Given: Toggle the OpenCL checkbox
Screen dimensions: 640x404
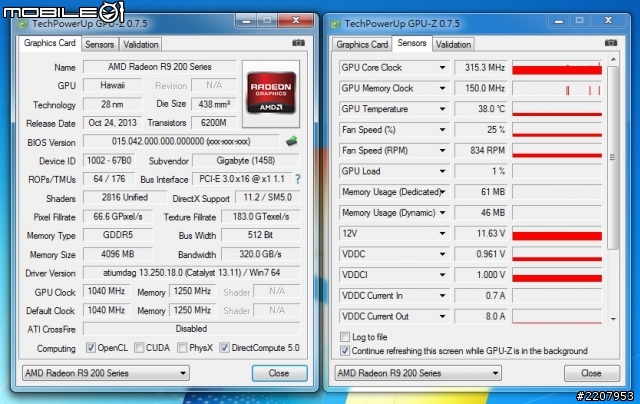Looking at the screenshot, I should 91,348.
